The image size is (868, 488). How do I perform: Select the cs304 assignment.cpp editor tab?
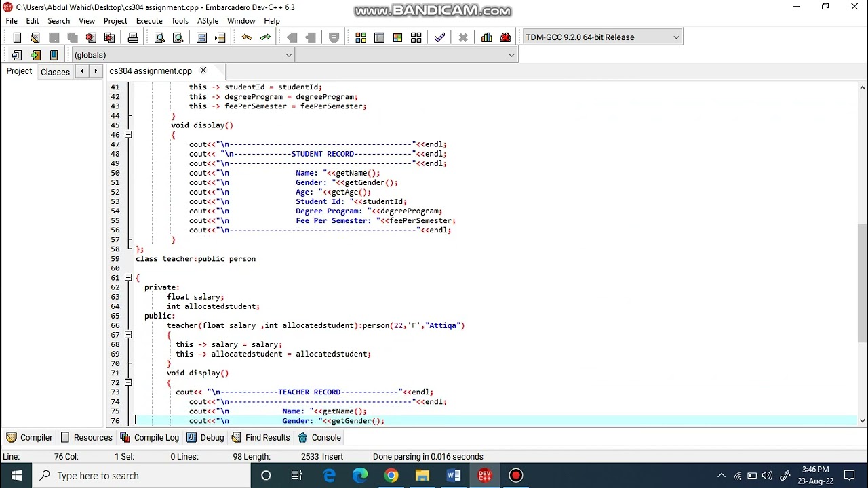coord(151,70)
